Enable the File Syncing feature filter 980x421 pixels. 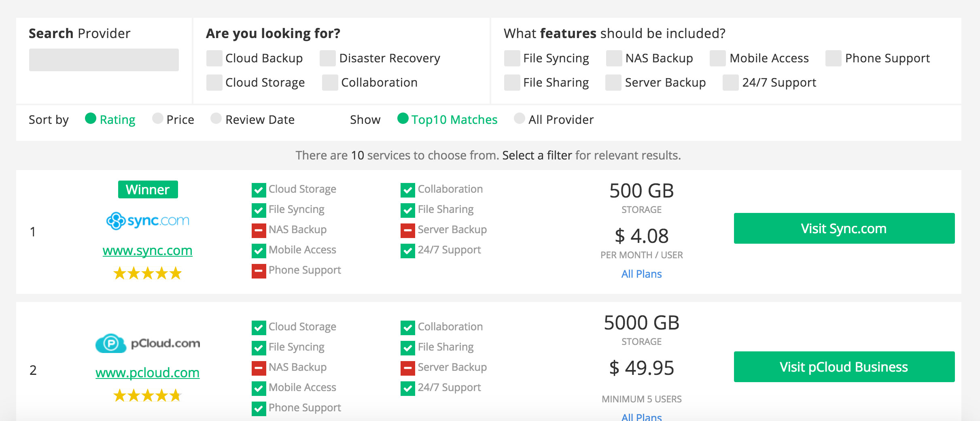[512, 58]
